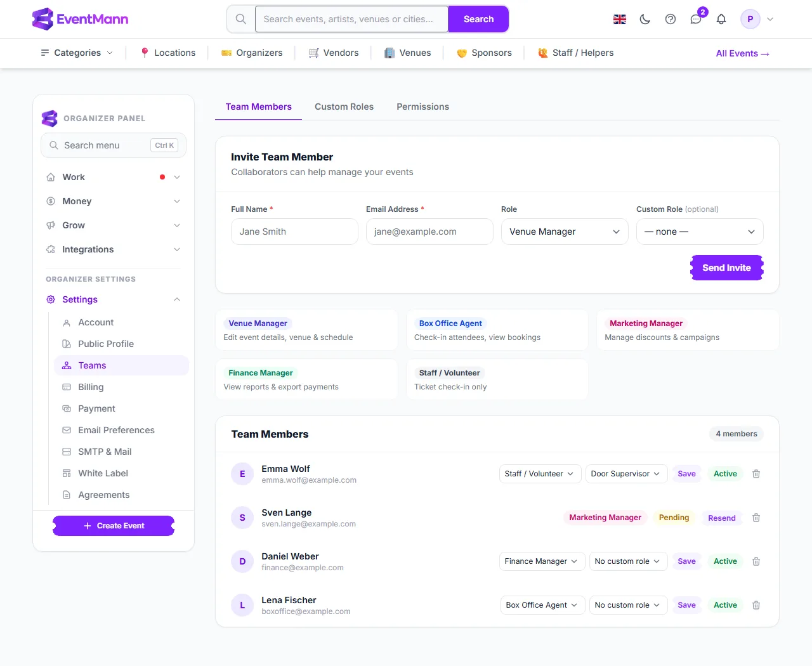Screen dimensions: 812x666
Task: Switch to the Permissions tab
Action: tap(422, 107)
